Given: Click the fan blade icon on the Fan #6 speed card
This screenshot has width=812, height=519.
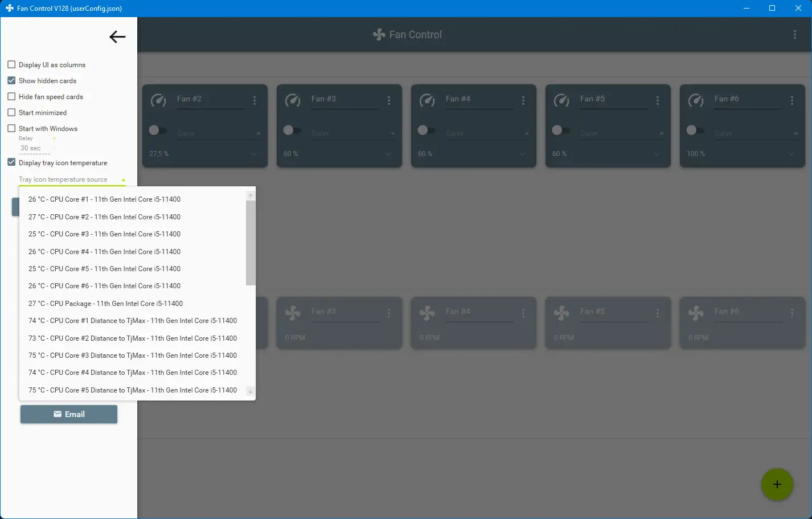Looking at the screenshot, I should tap(696, 313).
